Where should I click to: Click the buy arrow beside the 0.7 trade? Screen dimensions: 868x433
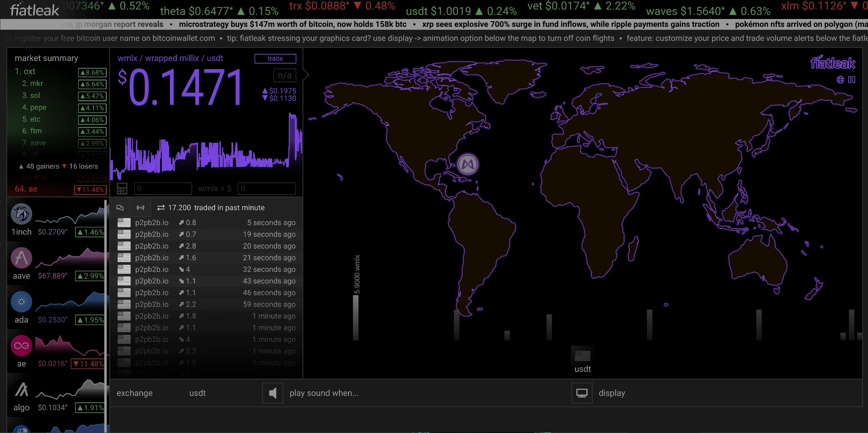pos(181,234)
